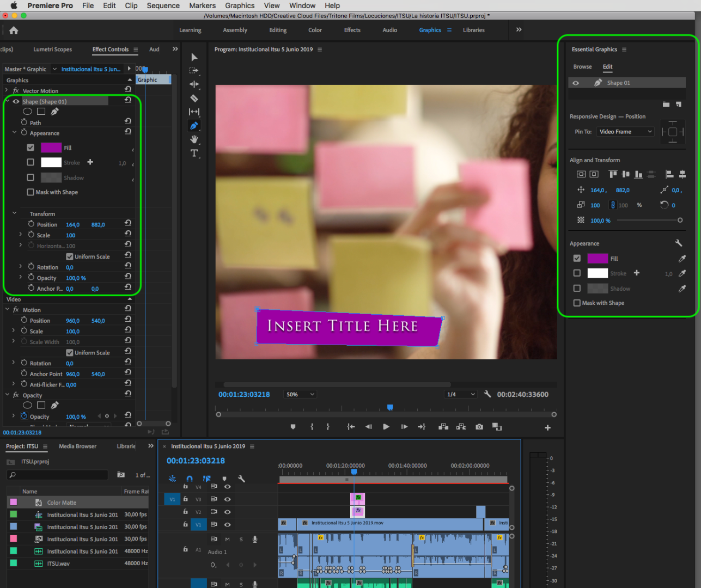Open Appearance wrench settings in Essential Graphics
The height and width of the screenshot is (588, 701).
coord(679,243)
